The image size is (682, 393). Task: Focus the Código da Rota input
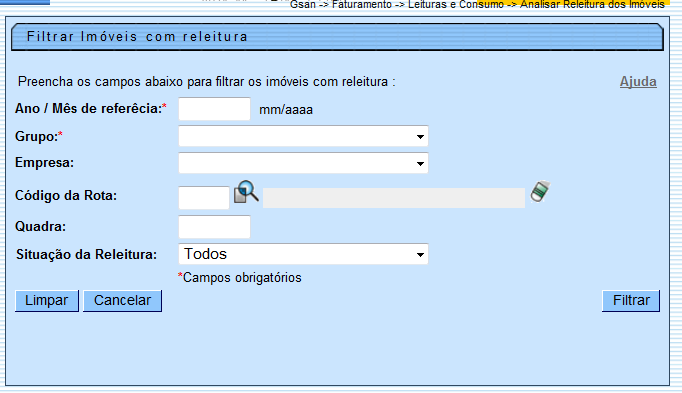[204, 198]
